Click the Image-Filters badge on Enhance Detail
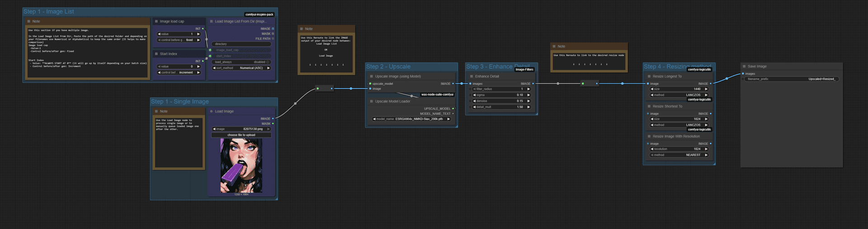 click(524, 70)
